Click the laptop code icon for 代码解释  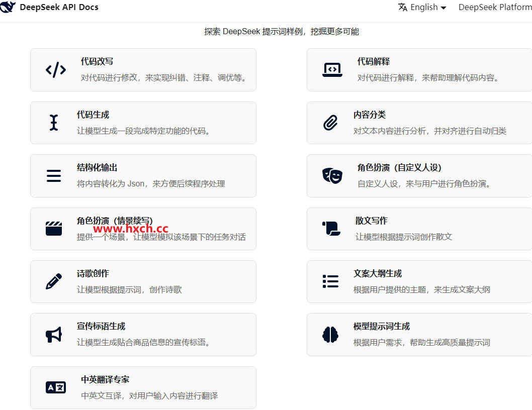332,70
